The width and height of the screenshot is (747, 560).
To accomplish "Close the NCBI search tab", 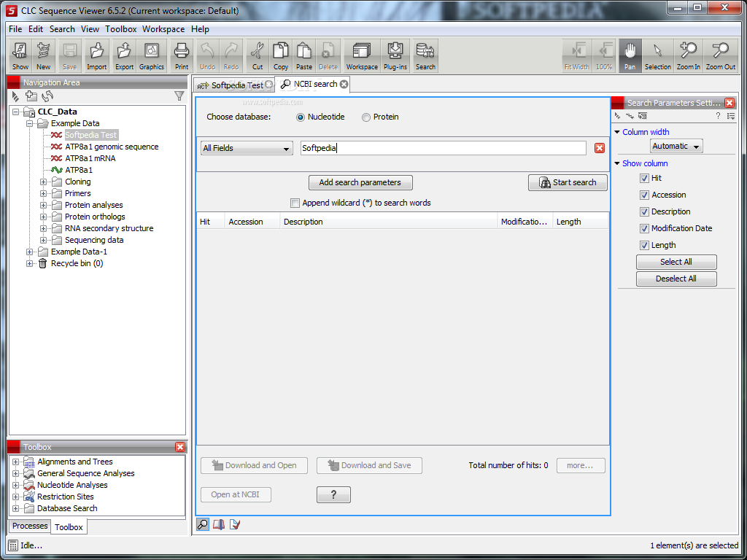I will (x=344, y=85).
